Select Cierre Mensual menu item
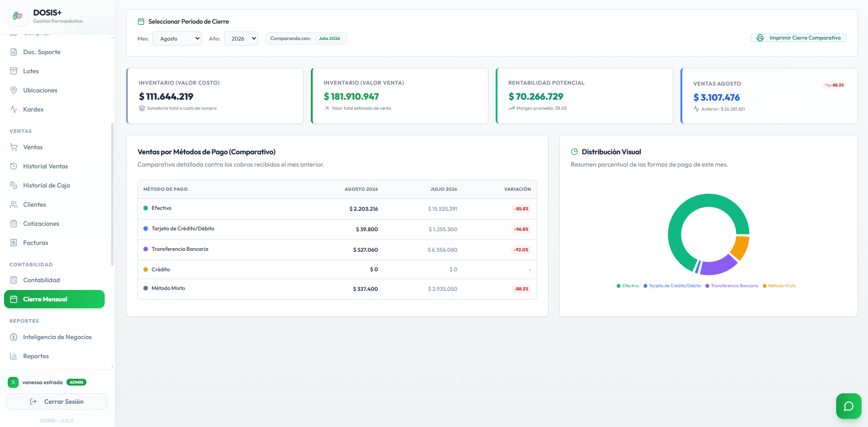Screen dimensions: 868x427 54,299
